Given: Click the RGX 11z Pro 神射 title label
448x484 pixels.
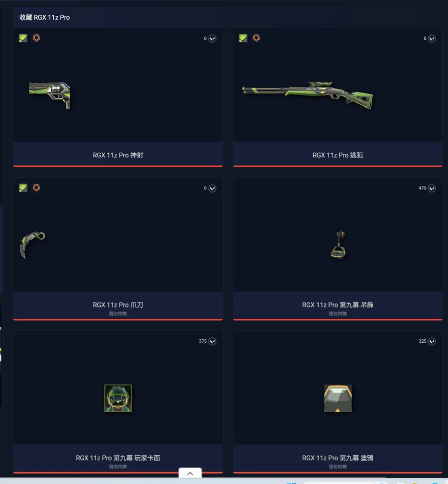Looking at the screenshot, I should (118, 155).
